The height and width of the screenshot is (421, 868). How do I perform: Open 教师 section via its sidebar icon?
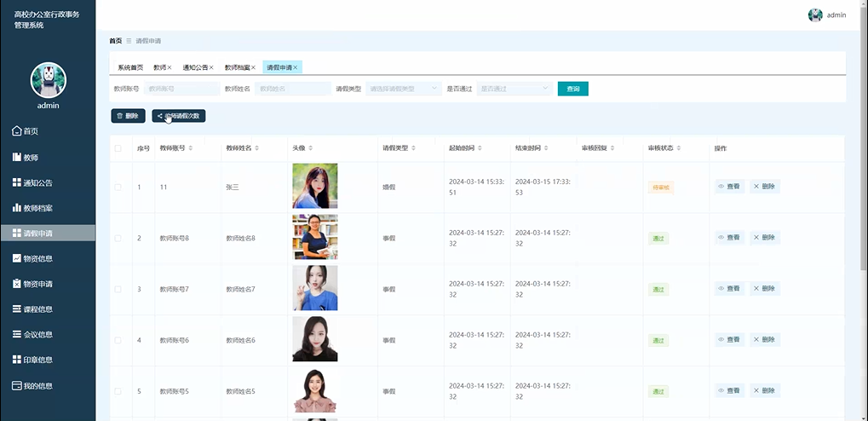pos(16,158)
